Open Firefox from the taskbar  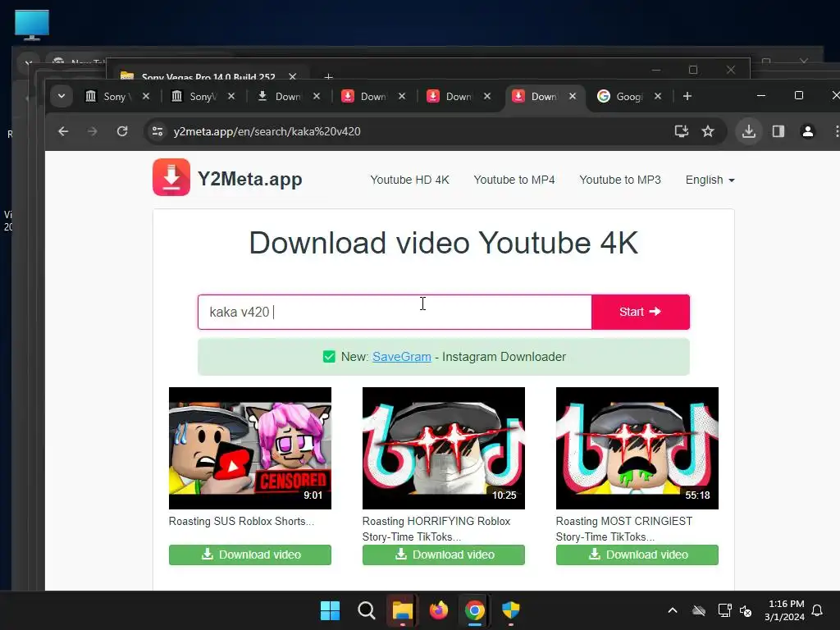click(x=439, y=610)
